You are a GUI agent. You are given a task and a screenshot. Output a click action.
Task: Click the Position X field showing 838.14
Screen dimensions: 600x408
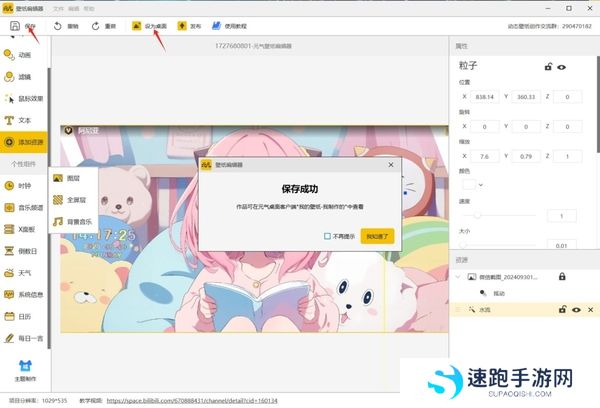484,97
